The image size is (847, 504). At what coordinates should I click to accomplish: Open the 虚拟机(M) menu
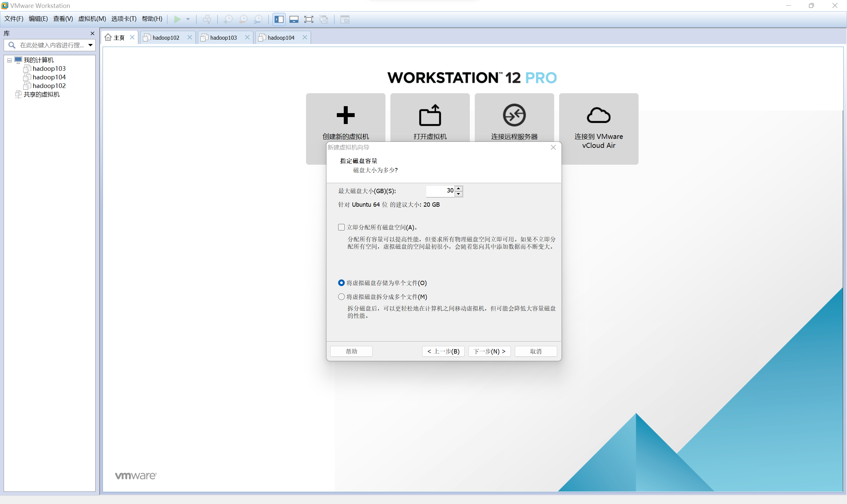coord(92,19)
